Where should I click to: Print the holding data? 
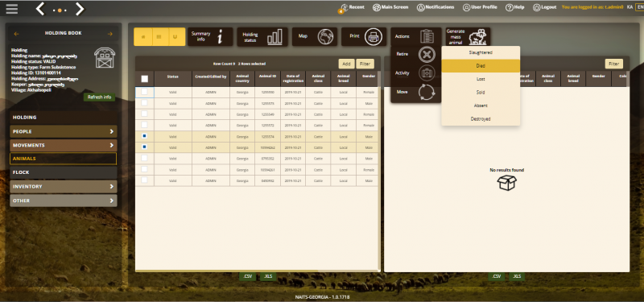364,36
